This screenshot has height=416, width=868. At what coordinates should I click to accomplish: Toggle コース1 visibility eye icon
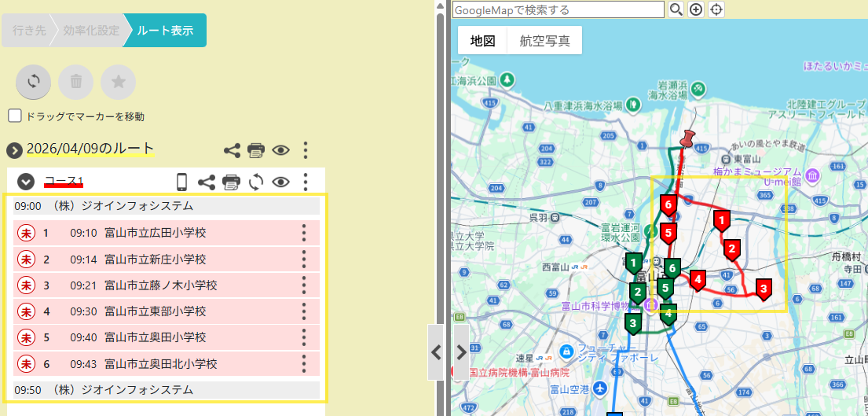(281, 182)
